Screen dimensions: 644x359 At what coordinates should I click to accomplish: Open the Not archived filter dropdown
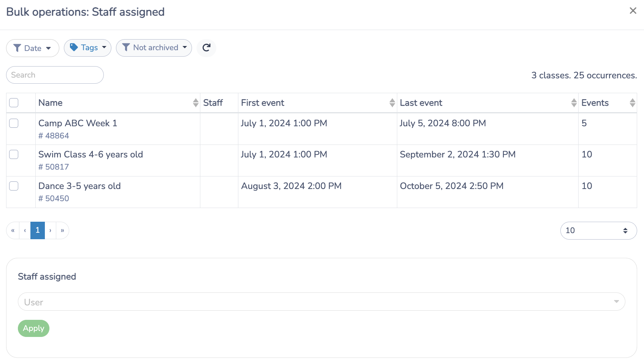pyautogui.click(x=154, y=48)
